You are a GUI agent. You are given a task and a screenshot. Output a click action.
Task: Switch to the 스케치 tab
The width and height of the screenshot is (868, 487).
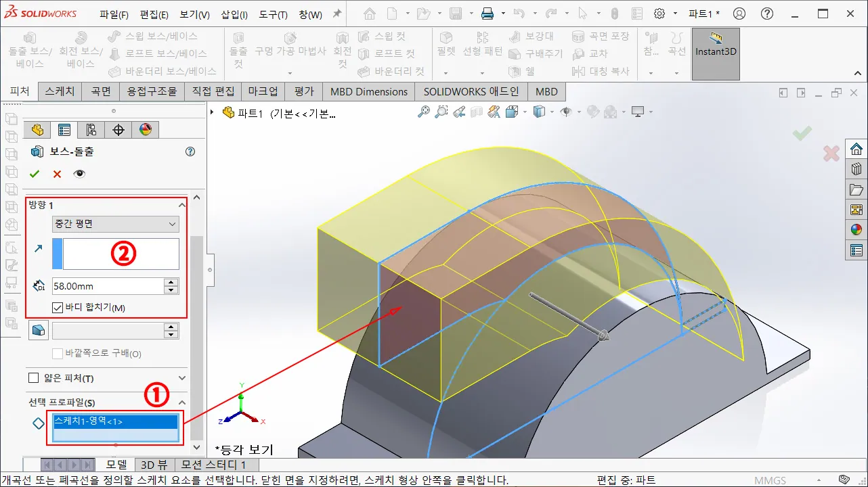click(60, 91)
